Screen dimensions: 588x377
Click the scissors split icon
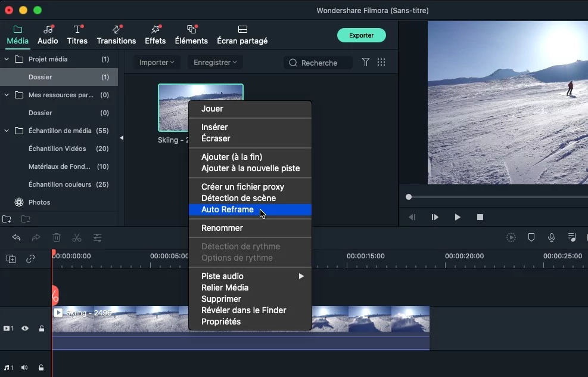coord(76,237)
